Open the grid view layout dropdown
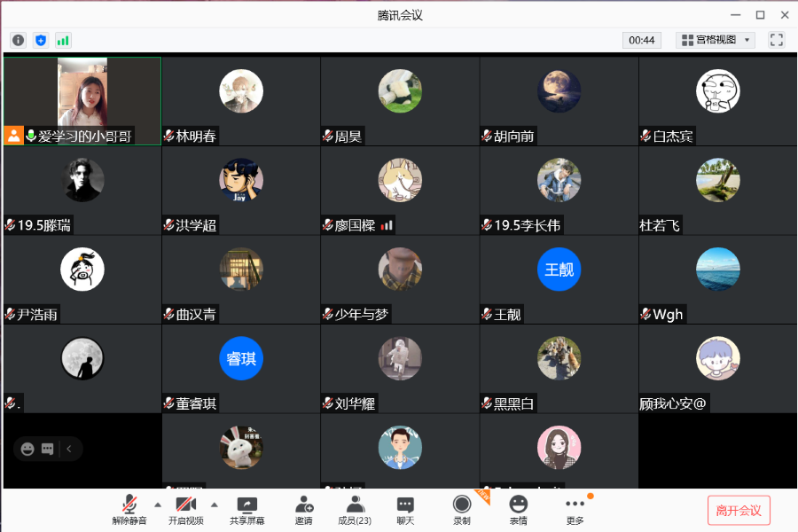798x532 pixels. point(716,40)
